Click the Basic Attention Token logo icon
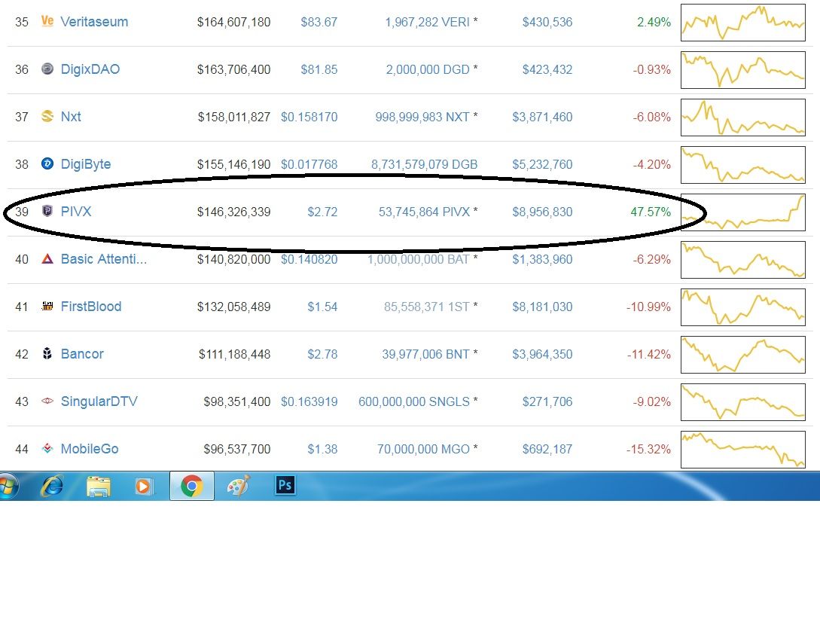Viewport: 820px width, 644px height. tap(47, 258)
